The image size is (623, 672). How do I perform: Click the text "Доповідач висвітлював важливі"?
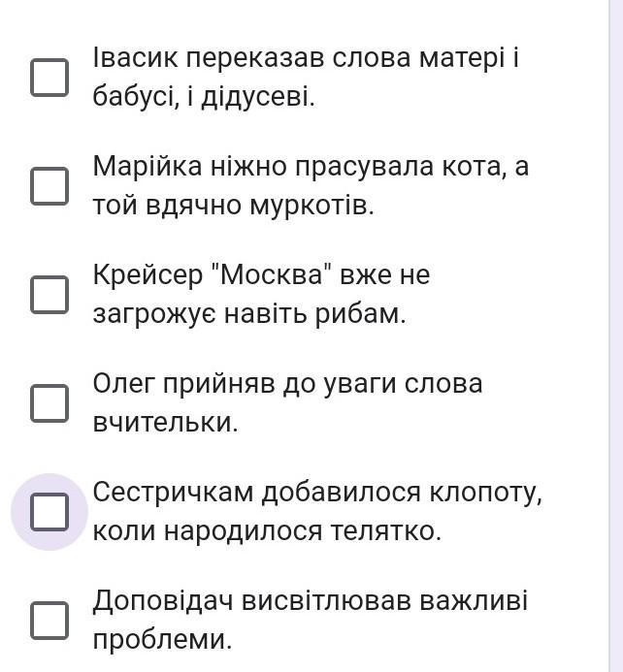point(311,600)
